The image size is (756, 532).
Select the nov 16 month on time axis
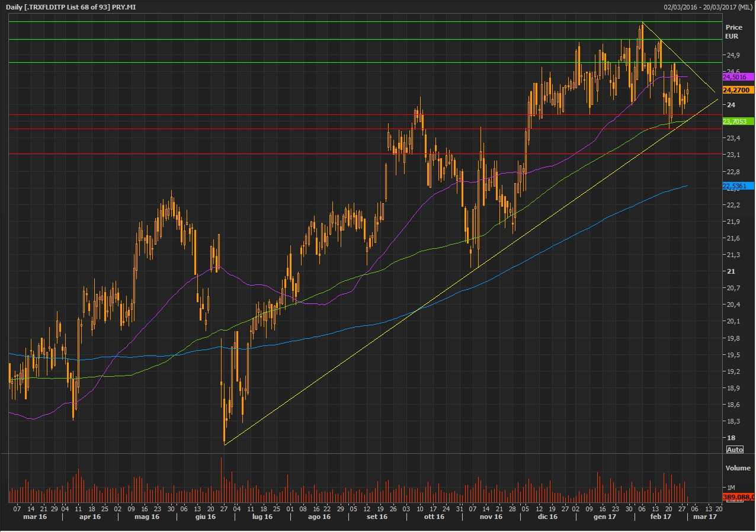(x=491, y=517)
